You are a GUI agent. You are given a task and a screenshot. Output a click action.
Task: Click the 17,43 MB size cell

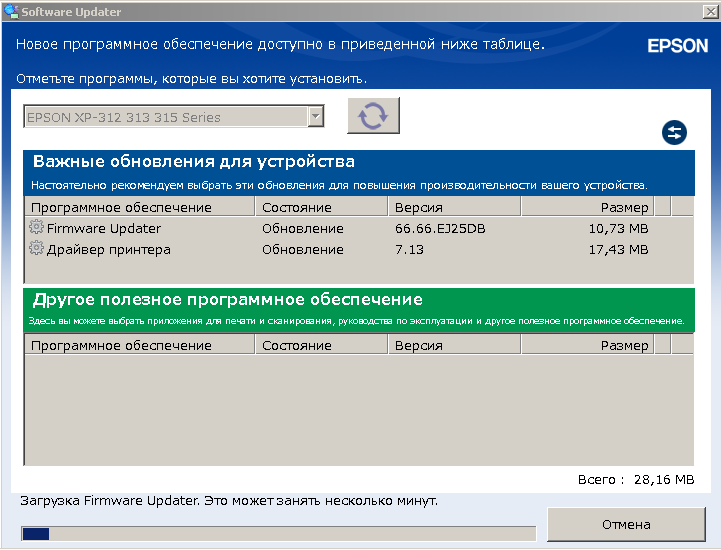(618, 250)
